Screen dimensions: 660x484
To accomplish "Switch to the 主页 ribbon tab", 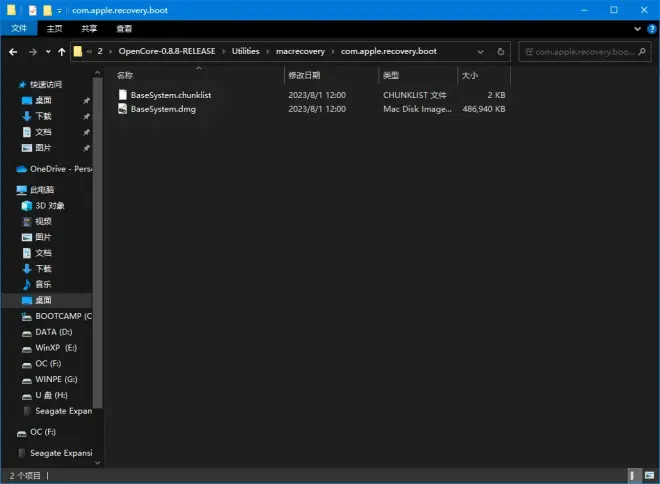I will [54, 28].
